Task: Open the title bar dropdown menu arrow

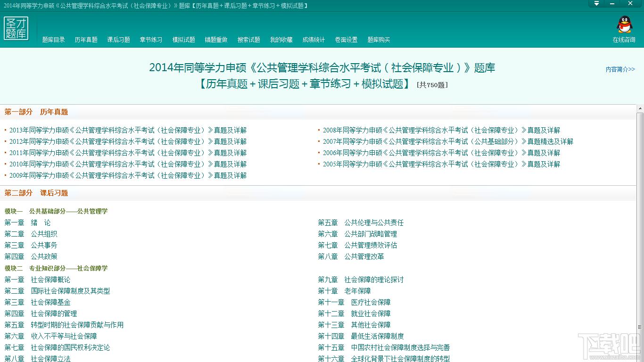Action: [x=596, y=3]
